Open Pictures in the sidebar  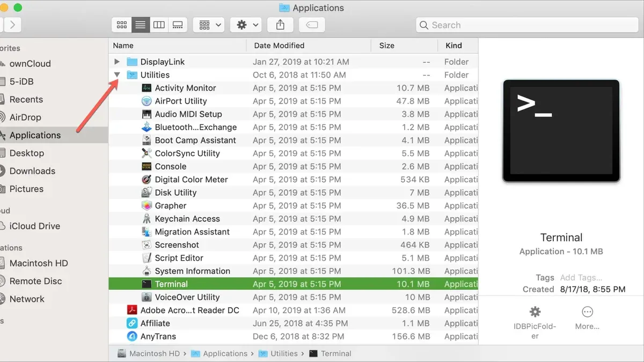tap(26, 189)
